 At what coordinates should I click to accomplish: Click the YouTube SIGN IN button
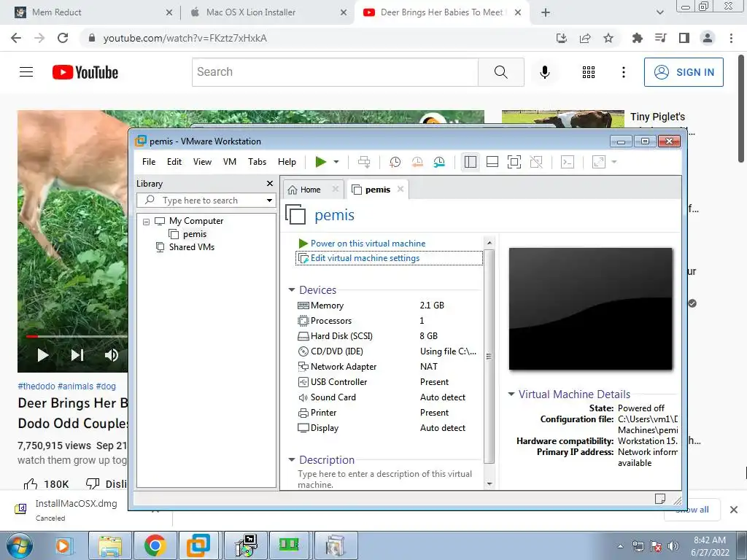pos(684,72)
